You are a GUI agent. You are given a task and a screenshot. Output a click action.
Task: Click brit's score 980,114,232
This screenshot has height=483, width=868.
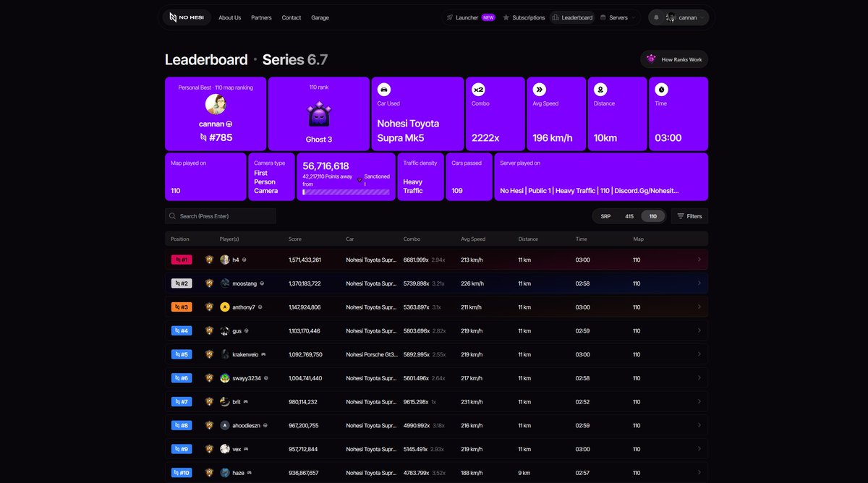pyautogui.click(x=305, y=402)
